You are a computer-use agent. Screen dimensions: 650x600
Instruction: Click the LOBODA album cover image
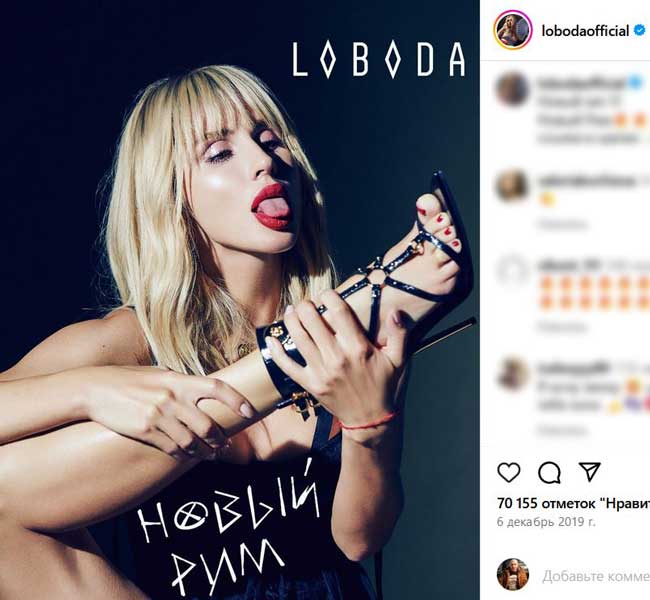(240, 300)
